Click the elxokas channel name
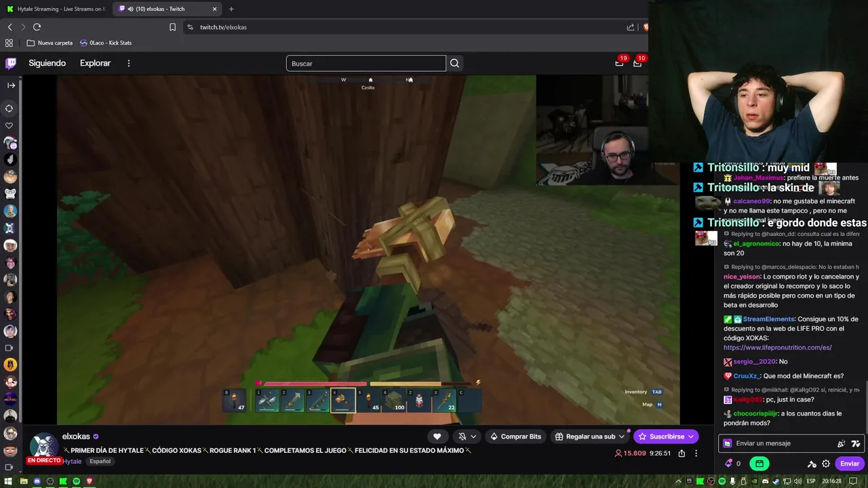The image size is (868, 488). (76, 436)
